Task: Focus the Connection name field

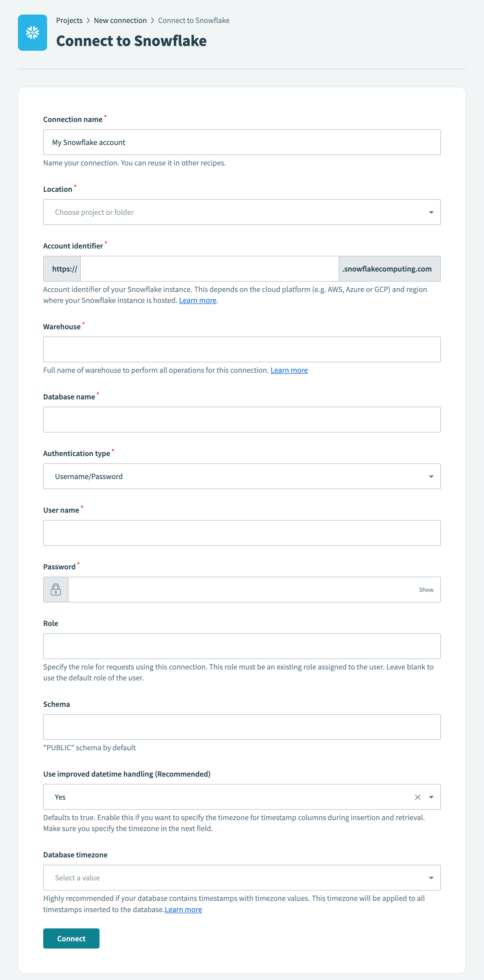Action: (242, 142)
